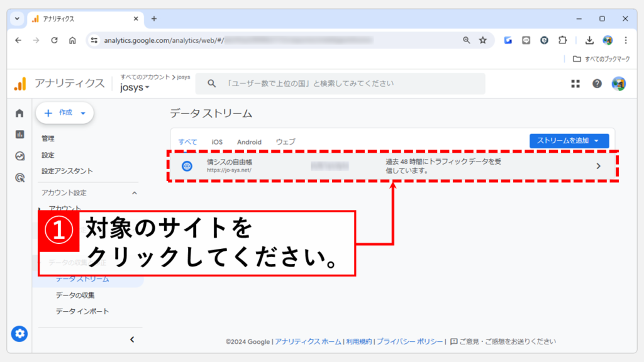This screenshot has width=644, height=362.
Task: Select the ウェブ tab
Action: pyautogui.click(x=286, y=142)
